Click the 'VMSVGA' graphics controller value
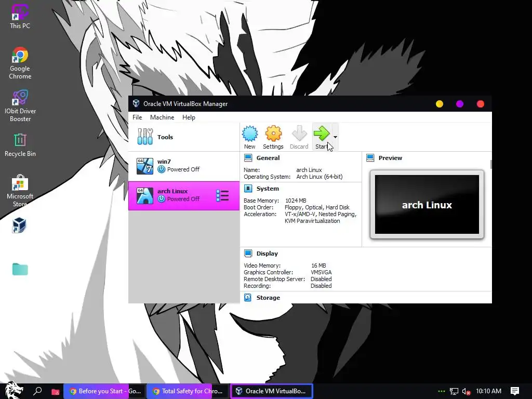 pyautogui.click(x=321, y=272)
